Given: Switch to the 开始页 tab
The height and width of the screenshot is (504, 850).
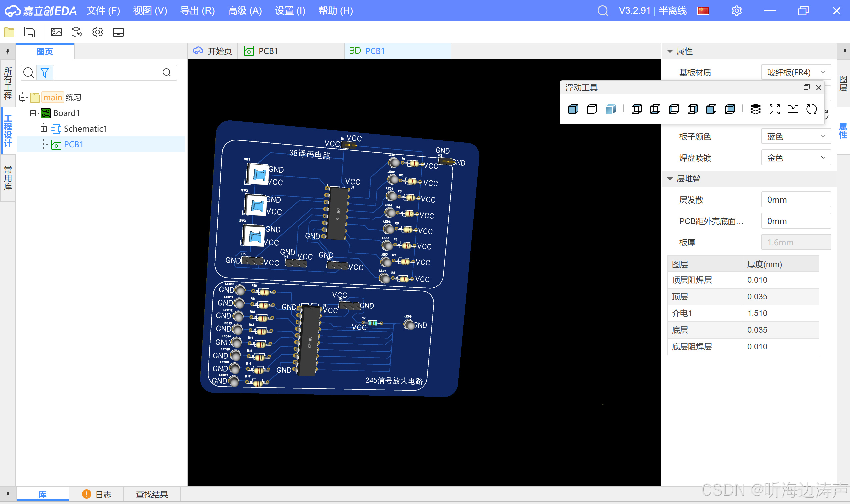Looking at the screenshot, I should (213, 51).
